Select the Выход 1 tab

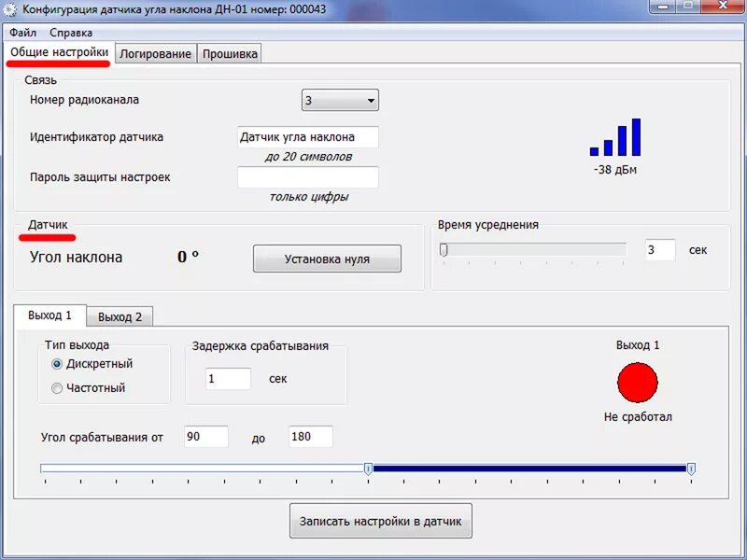[50, 315]
